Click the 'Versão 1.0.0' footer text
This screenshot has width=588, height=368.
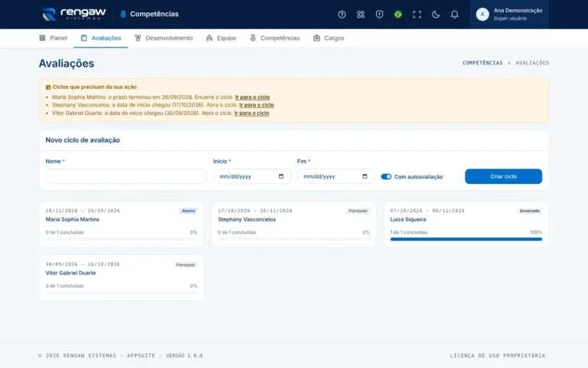[x=184, y=356]
